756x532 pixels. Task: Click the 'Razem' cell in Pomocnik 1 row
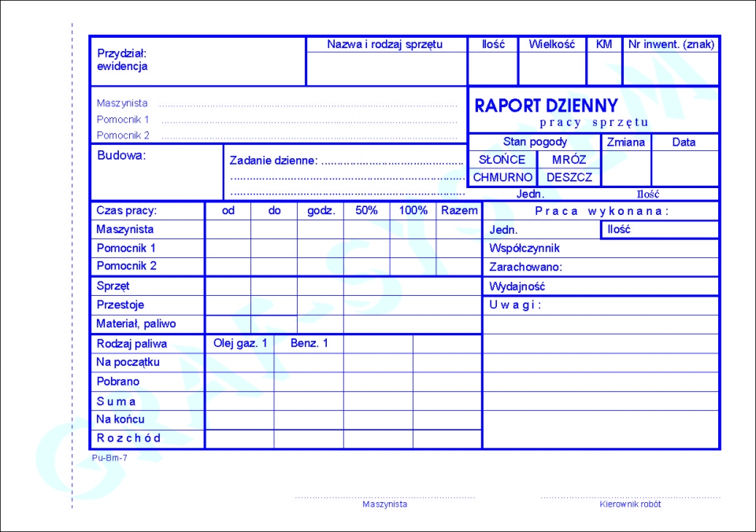458,248
